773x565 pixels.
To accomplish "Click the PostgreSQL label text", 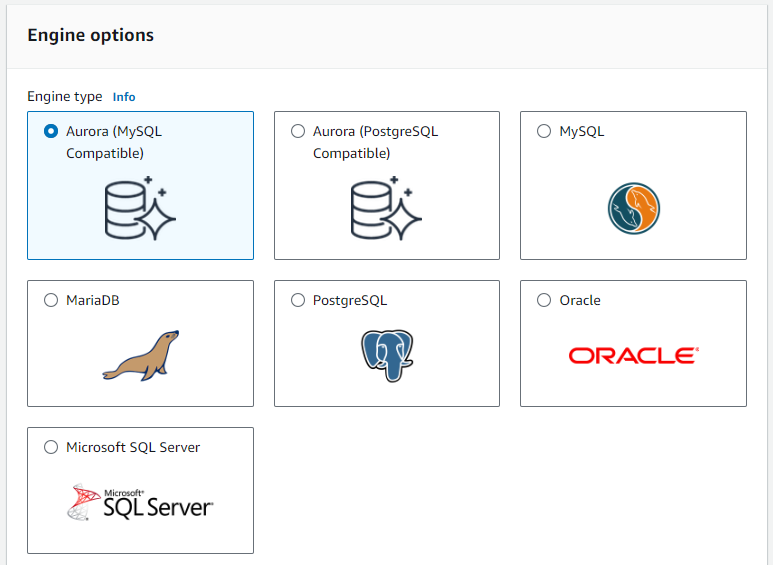I will [350, 301].
